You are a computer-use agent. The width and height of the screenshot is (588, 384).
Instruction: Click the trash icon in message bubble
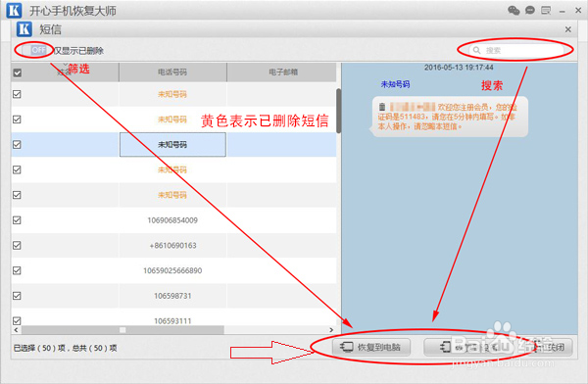[382, 107]
